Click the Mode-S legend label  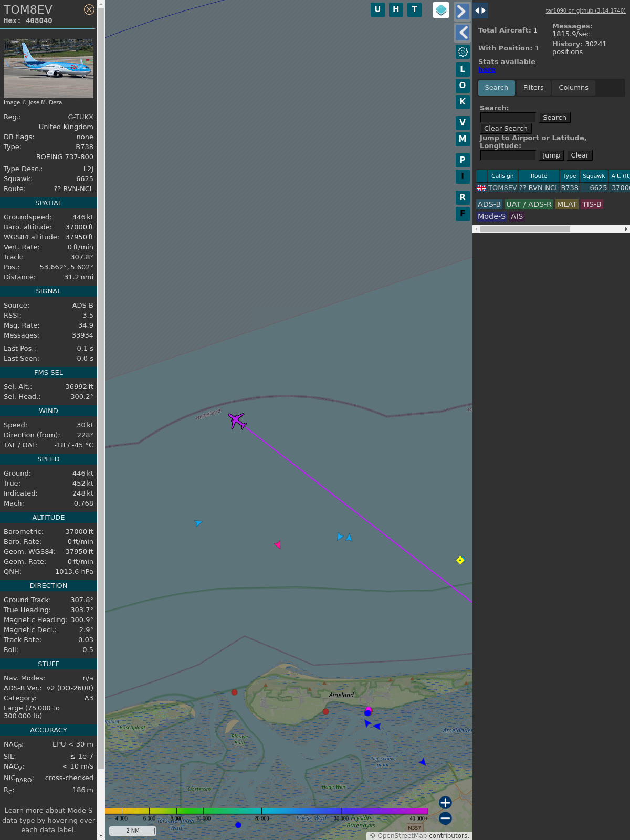[x=491, y=217]
